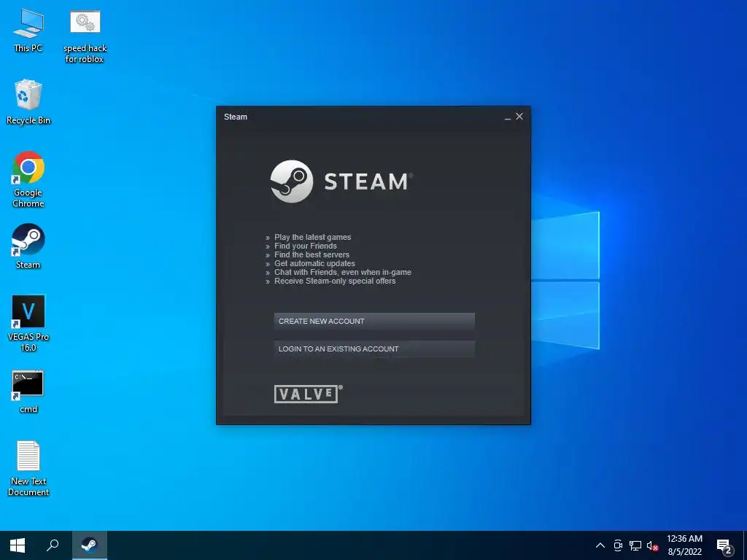Screen dimensions: 747x560
Task: Open the notification center icon
Action: (x=724, y=545)
